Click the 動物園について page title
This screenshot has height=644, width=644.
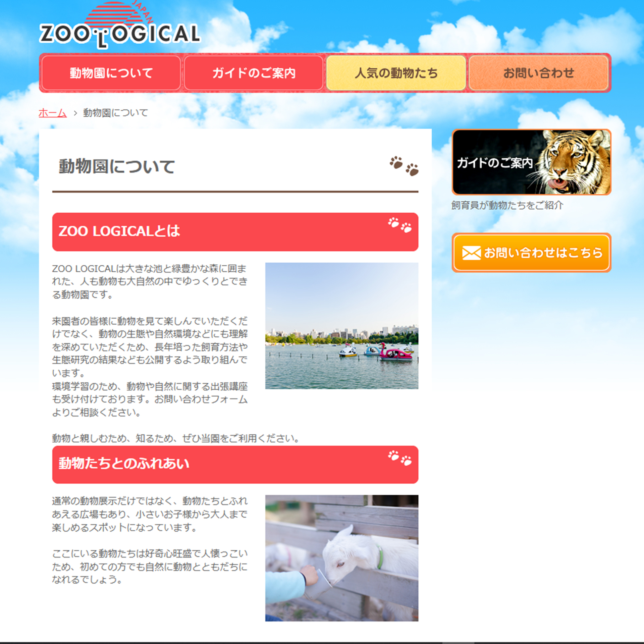(x=117, y=166)
